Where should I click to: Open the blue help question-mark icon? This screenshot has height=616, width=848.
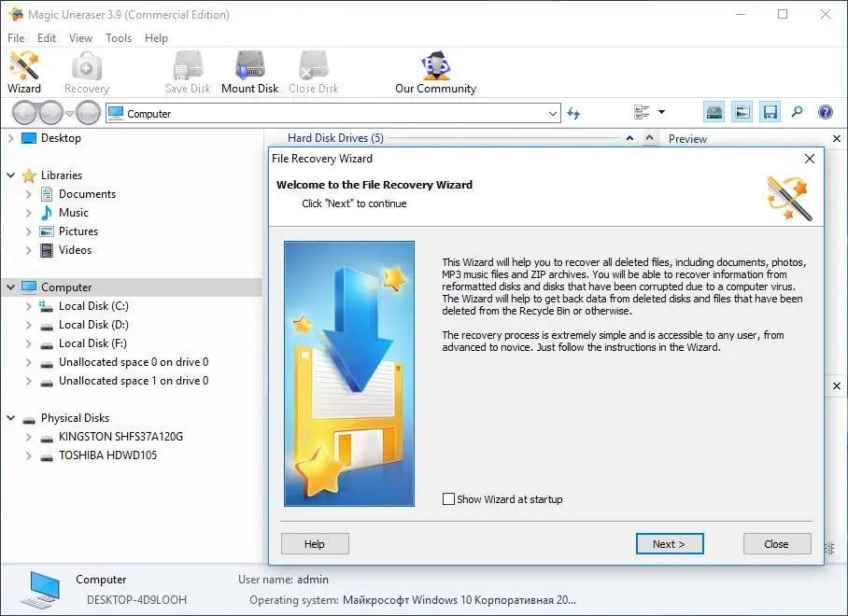click(x=826, y=112)
